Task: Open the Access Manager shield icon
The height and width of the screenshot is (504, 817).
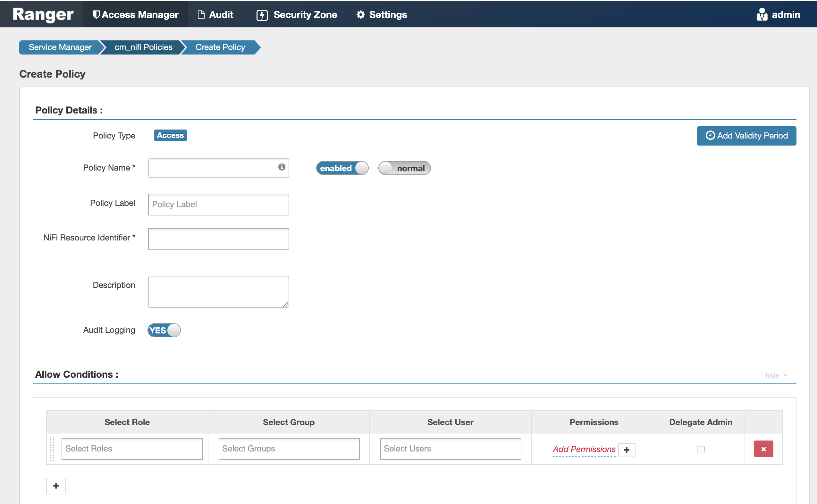Action: 96,14
